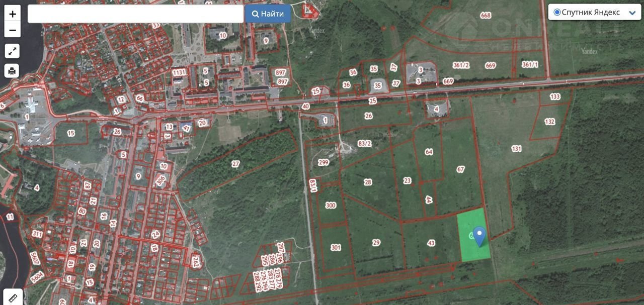Screen dimensions: 644x305
Task: Expand the map layer dropdown chevron
Action: [x=632, y=13]
